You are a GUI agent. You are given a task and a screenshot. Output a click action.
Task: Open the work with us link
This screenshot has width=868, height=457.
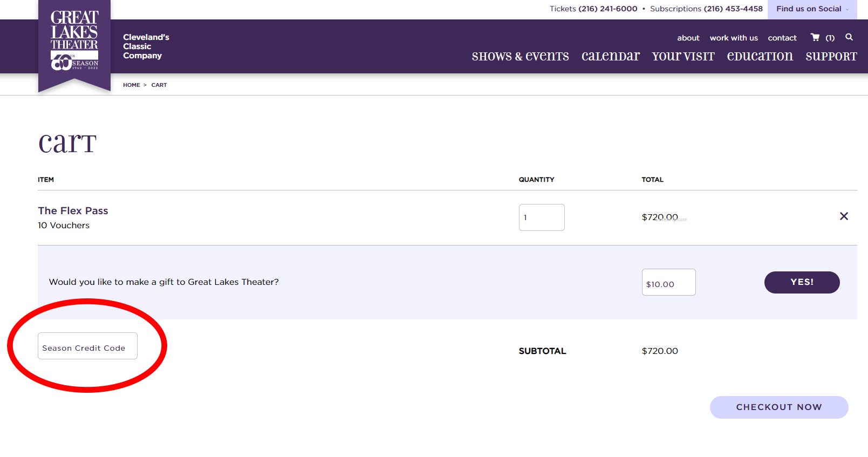tap(733, 38)
